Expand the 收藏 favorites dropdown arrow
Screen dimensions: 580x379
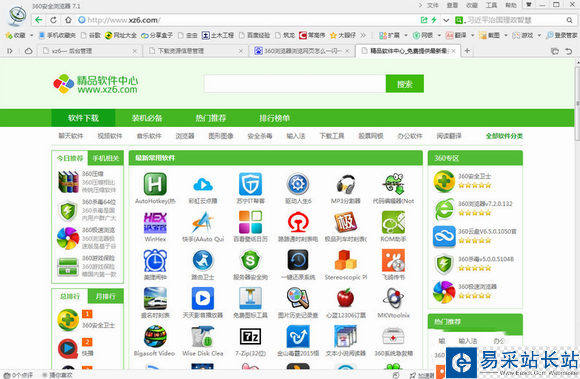[31, 35]
